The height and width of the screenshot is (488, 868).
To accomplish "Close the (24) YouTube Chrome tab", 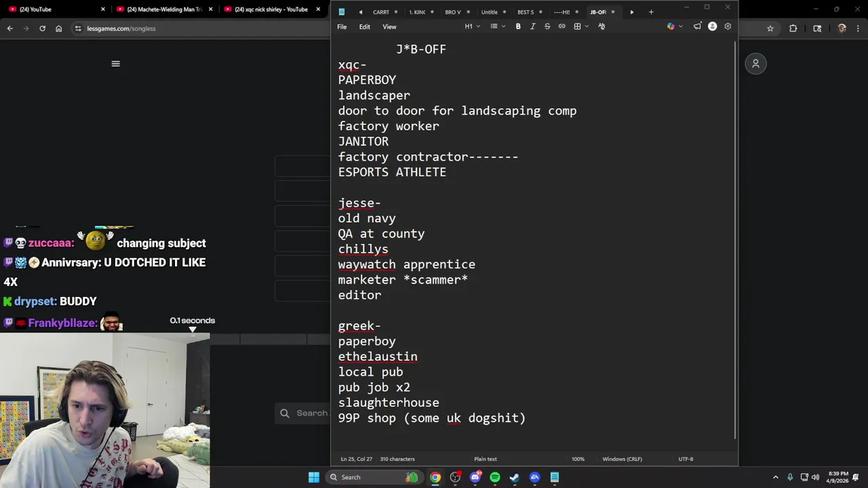I will click(x=103, y=9).
